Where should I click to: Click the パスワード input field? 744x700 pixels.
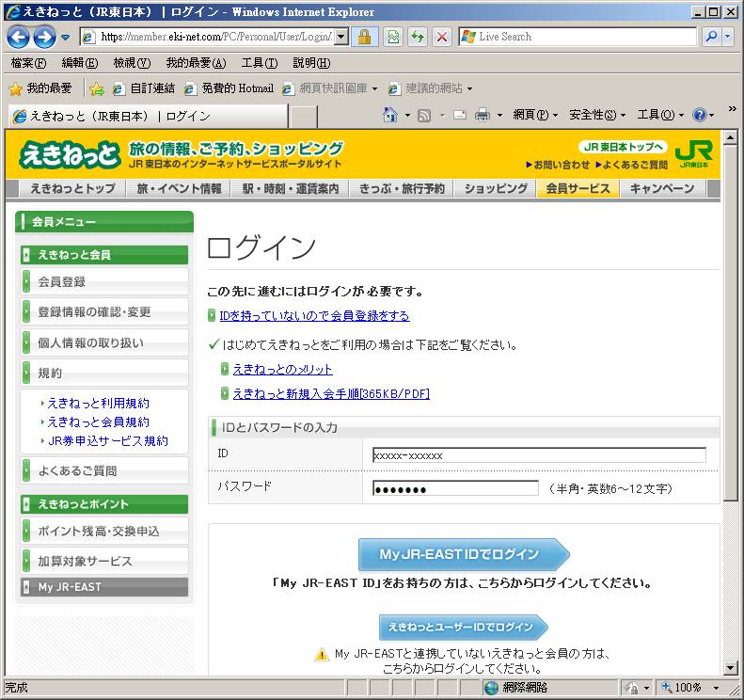tap(455, 488)
